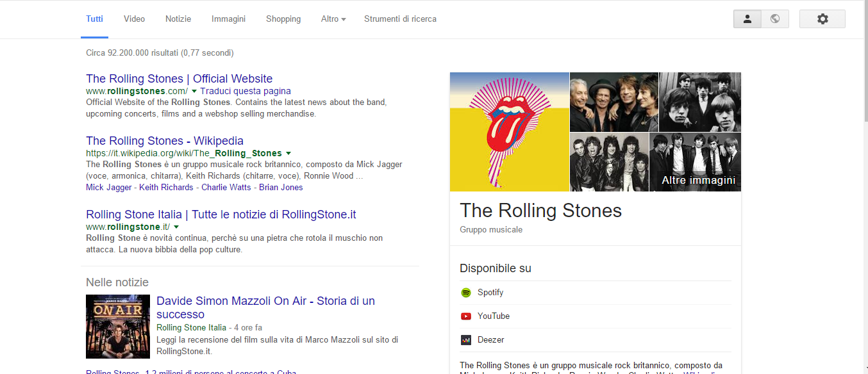Screen dimensions: 868x374
Task: Open YouTube link in knowledge panel
Action: (x=494, y=316)
